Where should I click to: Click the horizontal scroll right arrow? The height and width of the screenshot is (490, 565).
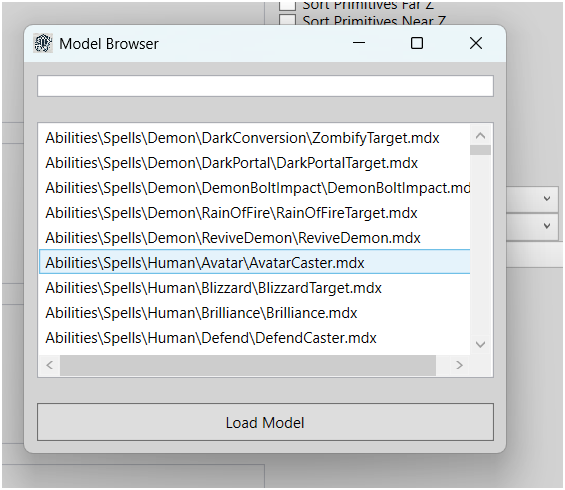point(459,365)
